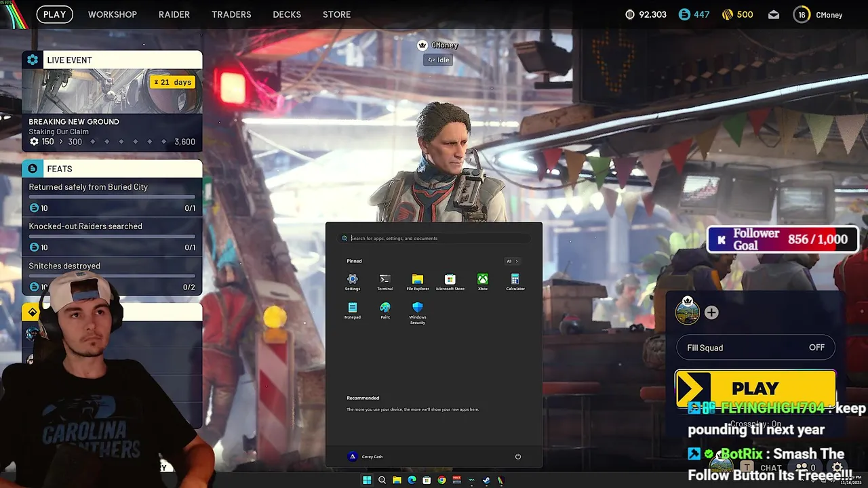Click the yellow token currency icon showing 500
The image size is (868, 488).
(x=727, y=14)
